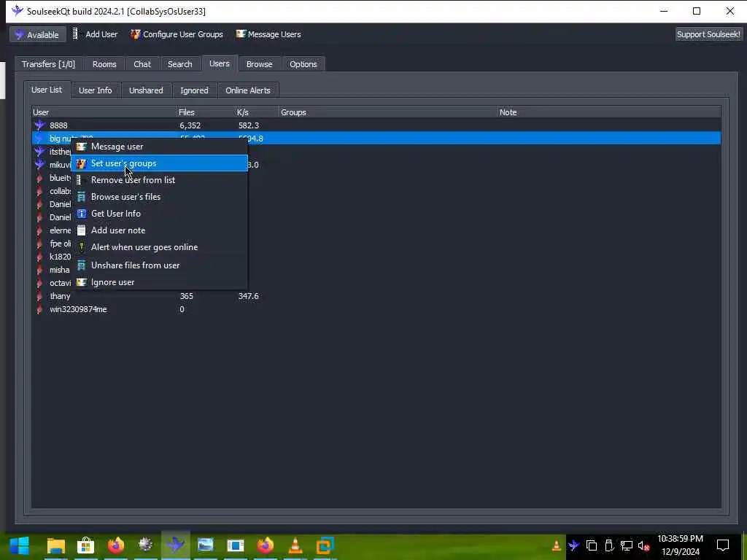Click the Message Users toolbar icon

coord(241,34)
